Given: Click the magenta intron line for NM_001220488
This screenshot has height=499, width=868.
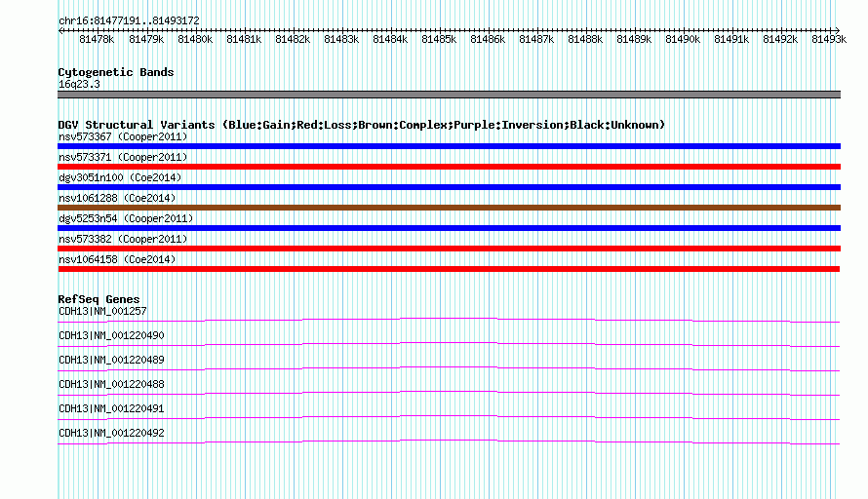Looking at the screenshot, I should coord(449,393).
